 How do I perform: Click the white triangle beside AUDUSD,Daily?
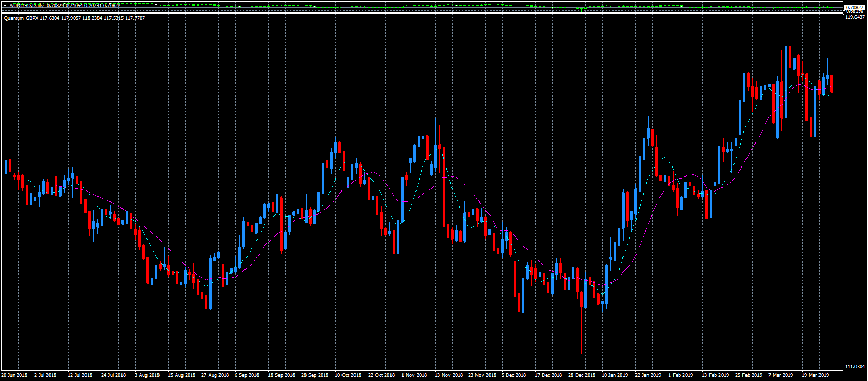click(x=5, y=6)
